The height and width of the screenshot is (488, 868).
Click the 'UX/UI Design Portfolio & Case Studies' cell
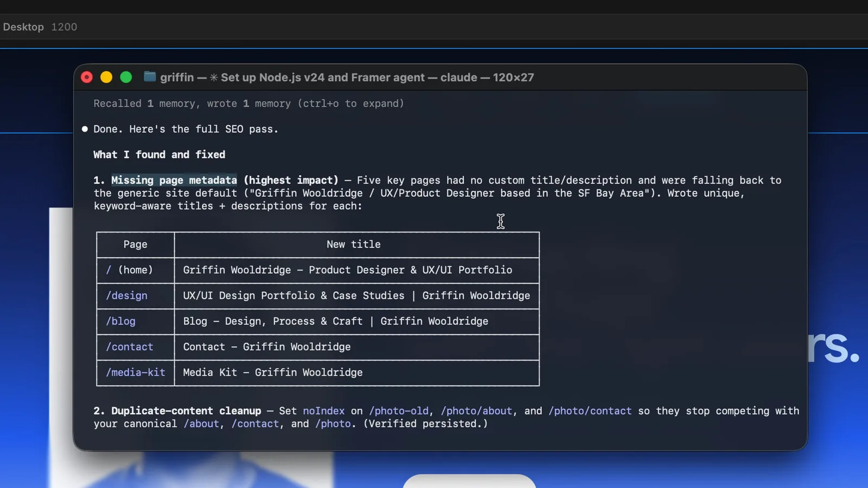356,296
